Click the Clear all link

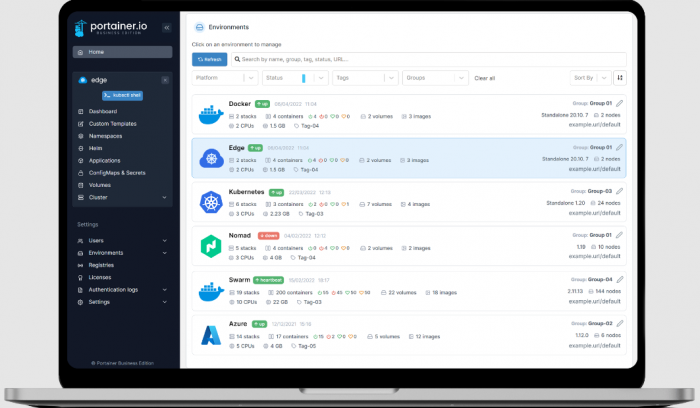click(x=484, y=79)
